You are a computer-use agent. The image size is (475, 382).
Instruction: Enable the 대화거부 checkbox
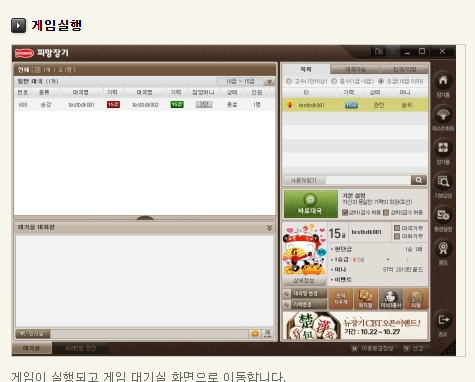397,236
